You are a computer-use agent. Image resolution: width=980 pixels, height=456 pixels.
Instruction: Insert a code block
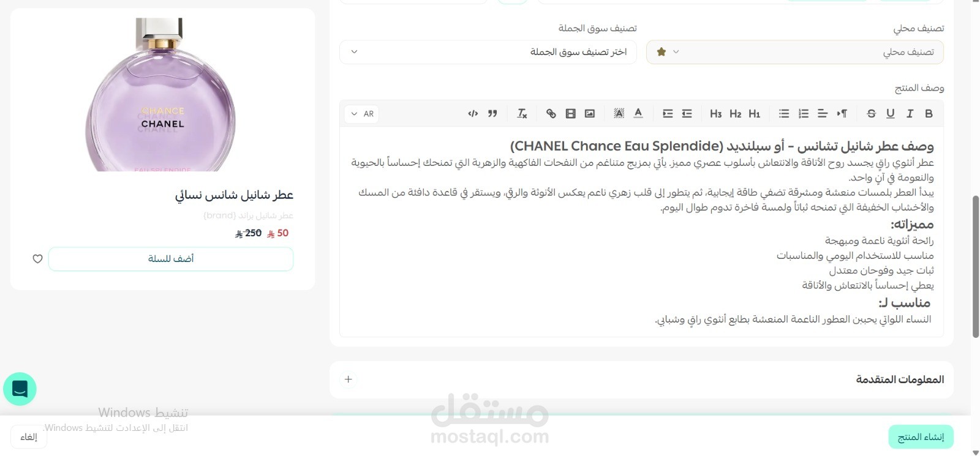pyautogui.click(x=473, y=113)
